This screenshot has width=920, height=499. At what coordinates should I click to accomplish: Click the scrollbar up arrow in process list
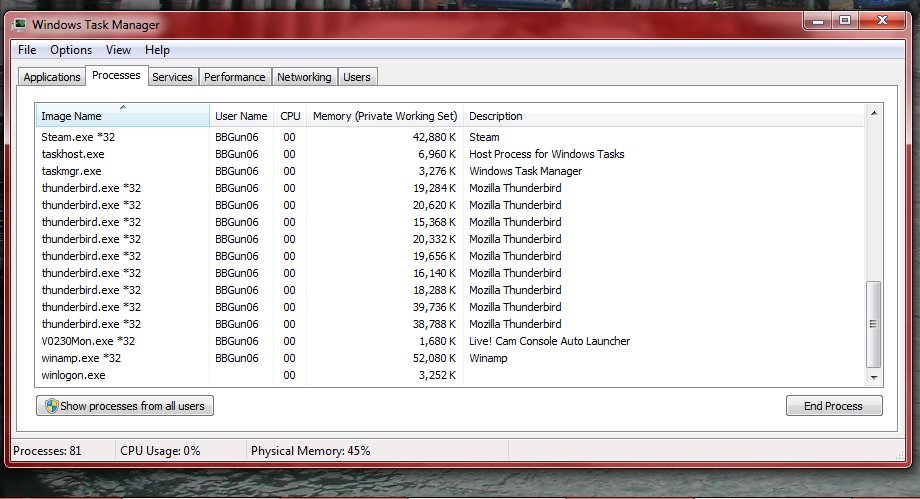874,116
